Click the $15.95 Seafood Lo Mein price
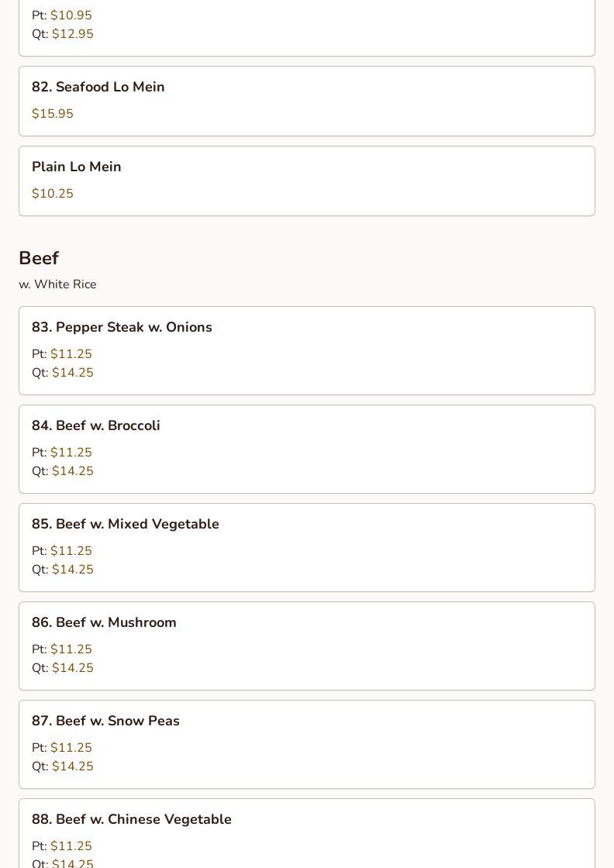Screen dimensions: 614x868 pyautogui.click(x=53, y=113)
